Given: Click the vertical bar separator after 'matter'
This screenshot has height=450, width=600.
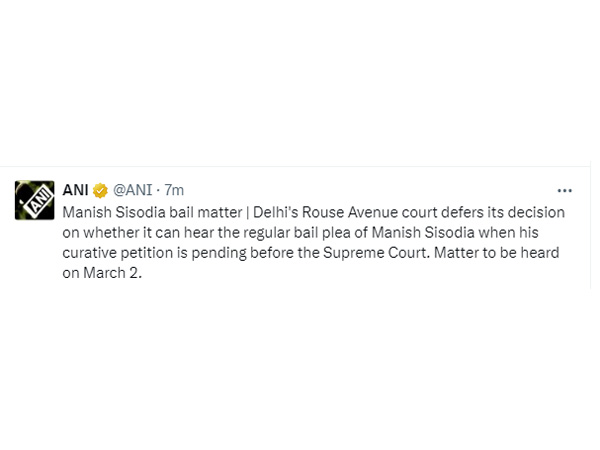Looking at the screenshot, I should pos(248,212).
